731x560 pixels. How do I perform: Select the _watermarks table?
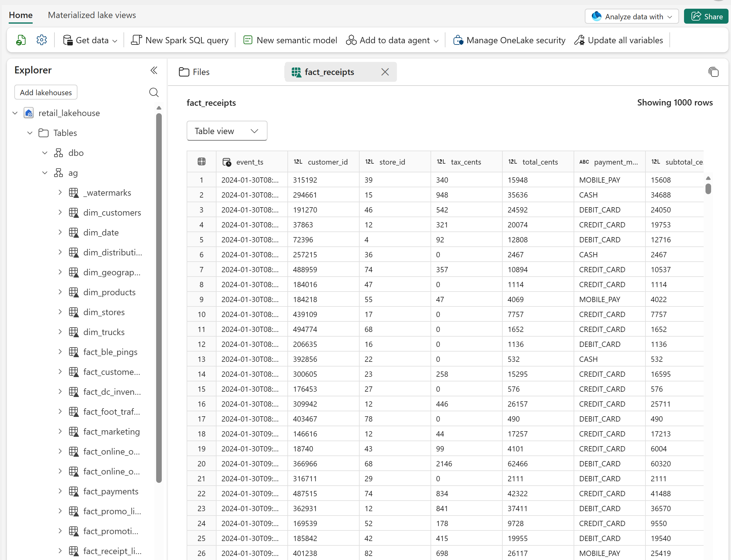(x=107, y=193)
